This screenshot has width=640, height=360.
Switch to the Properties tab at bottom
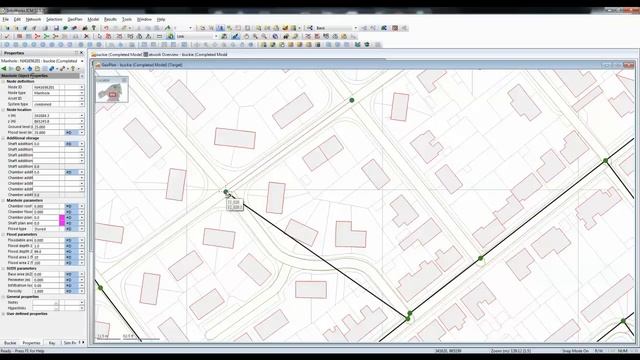(31, 343)
